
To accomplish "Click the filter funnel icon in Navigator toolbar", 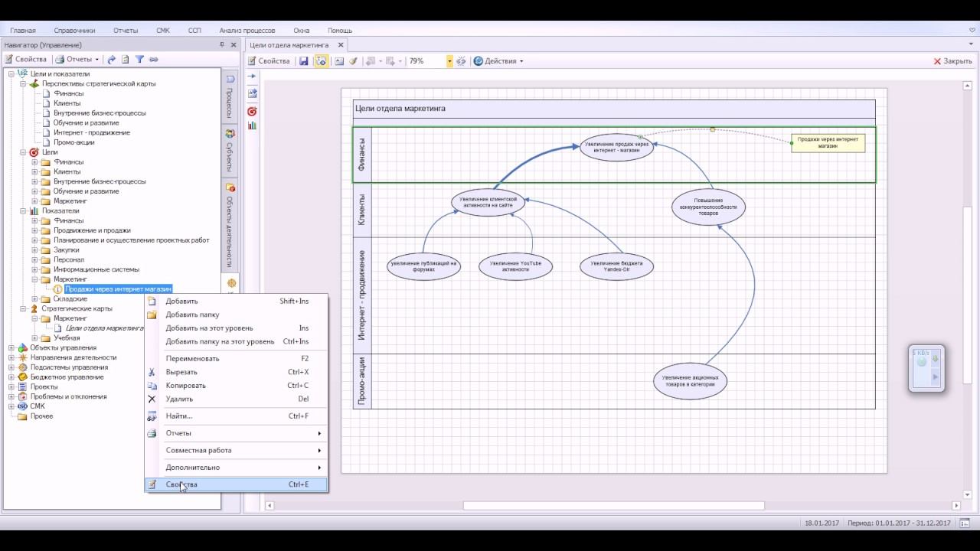I will click(139, 59).
